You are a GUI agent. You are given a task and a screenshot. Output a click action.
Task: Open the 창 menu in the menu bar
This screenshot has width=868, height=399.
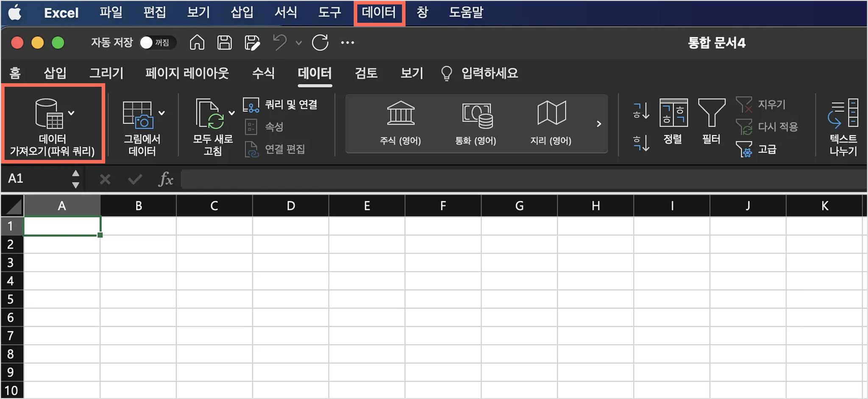(x=422, y=12)
